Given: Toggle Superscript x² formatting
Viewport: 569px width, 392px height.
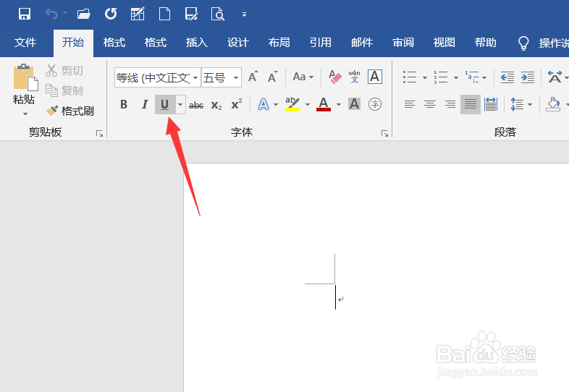Looking at the screenshot, I should point(237,104).
